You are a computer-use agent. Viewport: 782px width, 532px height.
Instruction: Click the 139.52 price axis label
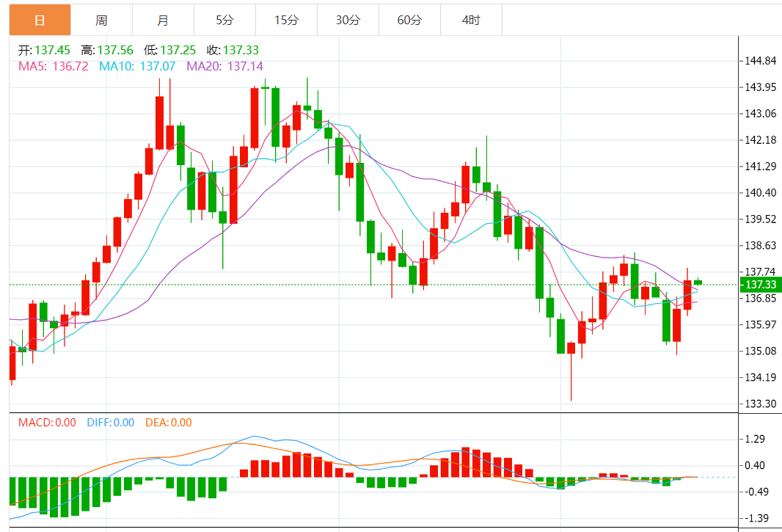pos(761,219)
